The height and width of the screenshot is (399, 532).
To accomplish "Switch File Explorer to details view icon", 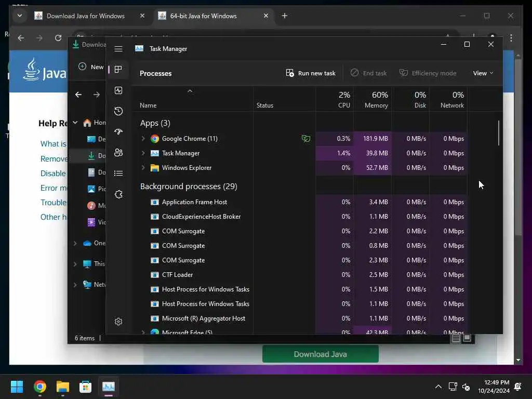I will coord(456,338).
